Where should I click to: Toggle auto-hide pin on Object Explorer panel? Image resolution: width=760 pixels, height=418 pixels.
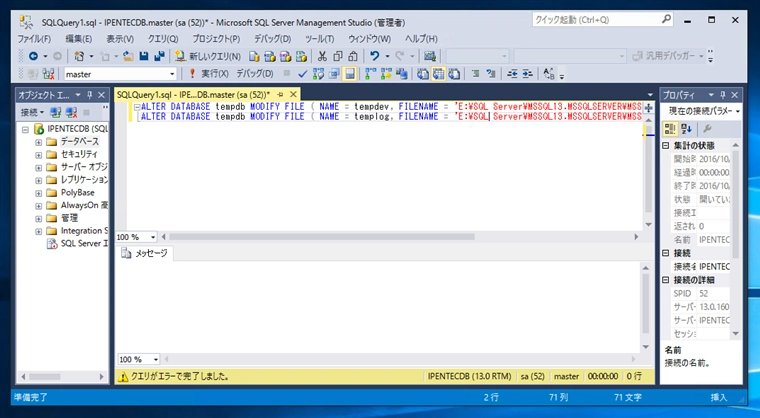[90, 95]
